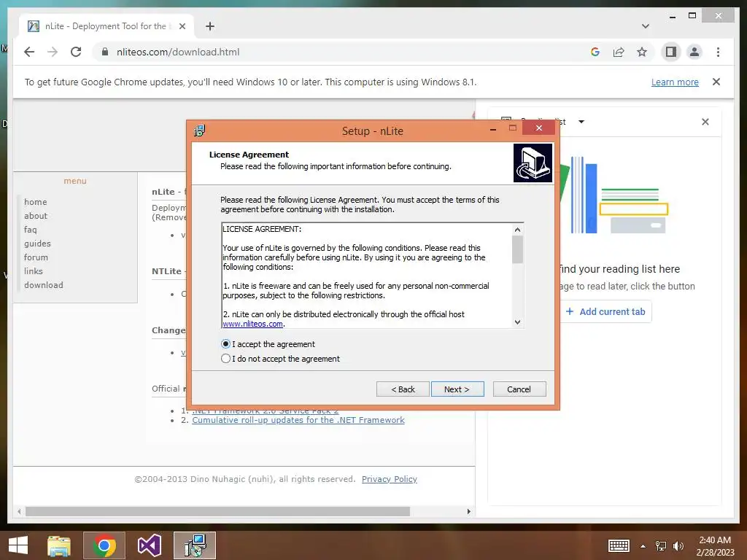Open Privacy Policy link
747x560 pixels.
click(390, 479)
